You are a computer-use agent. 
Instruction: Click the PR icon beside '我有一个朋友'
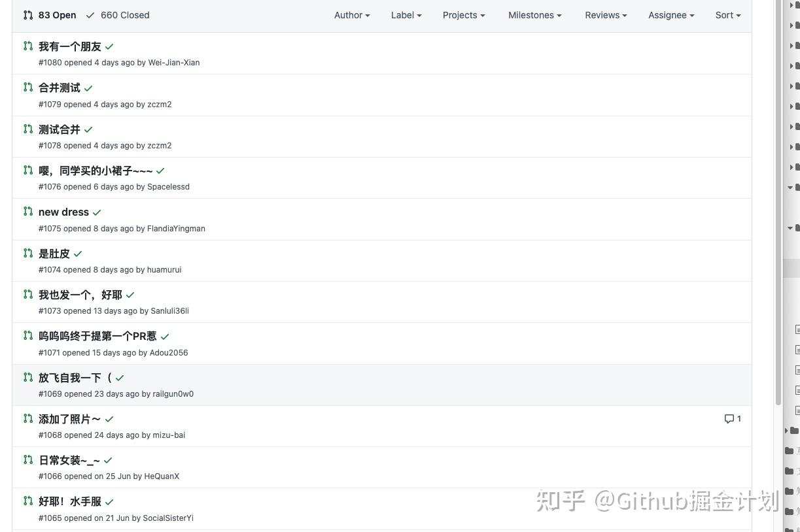(x=28, y=46)
